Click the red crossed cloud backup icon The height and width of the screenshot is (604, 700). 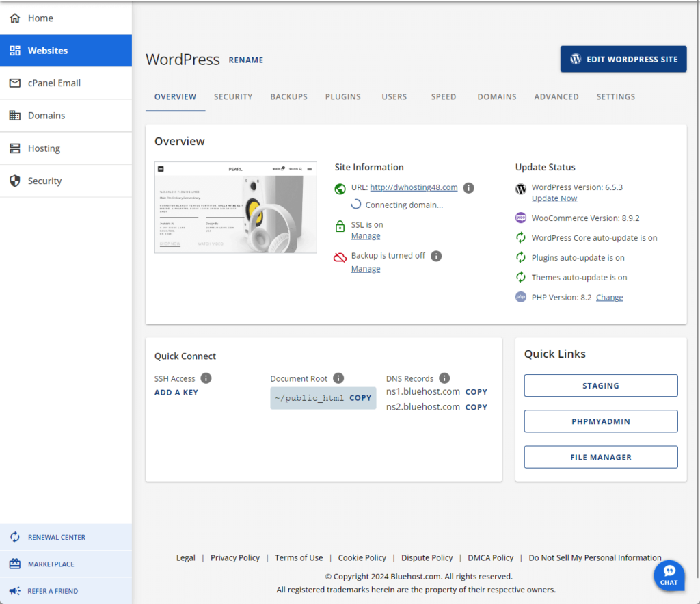pos(340,257)
